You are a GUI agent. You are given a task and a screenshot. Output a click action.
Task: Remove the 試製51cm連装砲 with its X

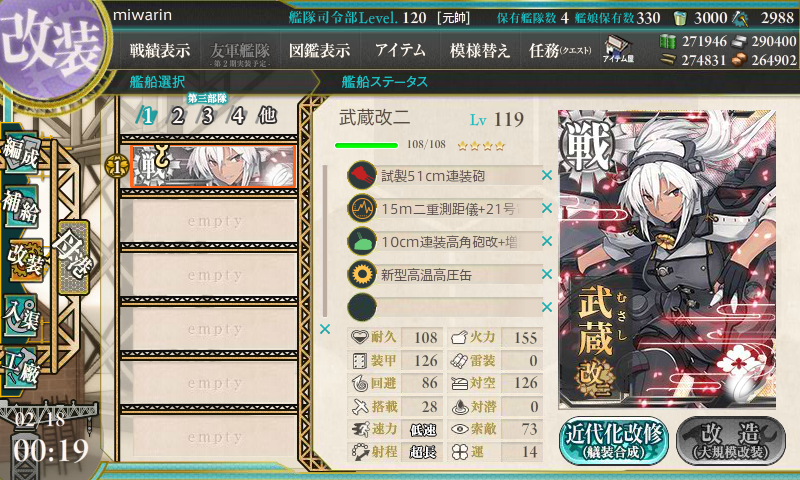547,175
